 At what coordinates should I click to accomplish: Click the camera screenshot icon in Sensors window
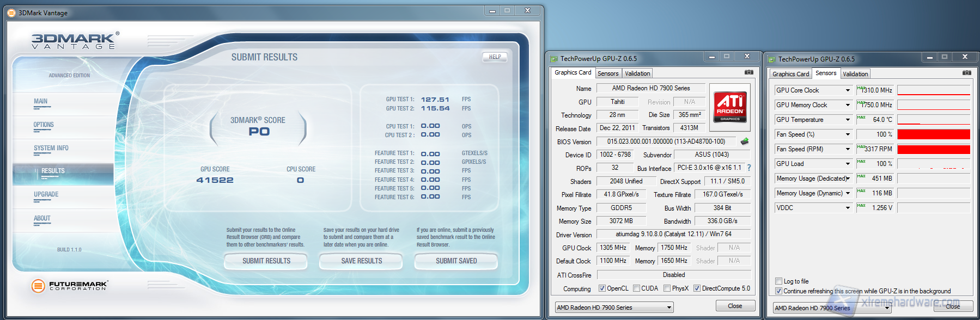(967, 73)
